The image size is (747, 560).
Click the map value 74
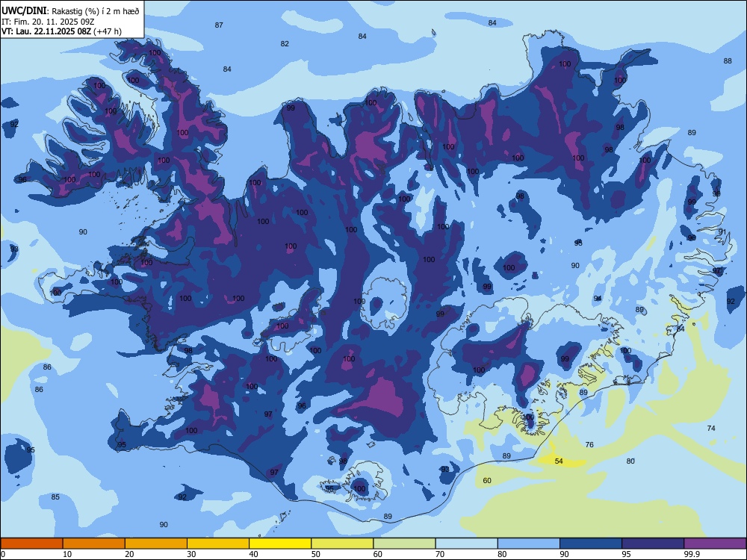click(711, 428)
